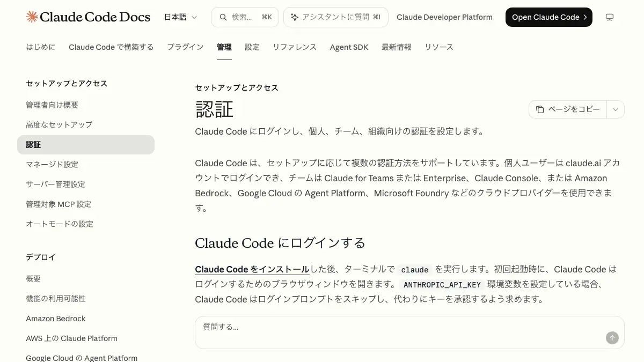Expand the ページをコピー options chevron

point(616,109)
